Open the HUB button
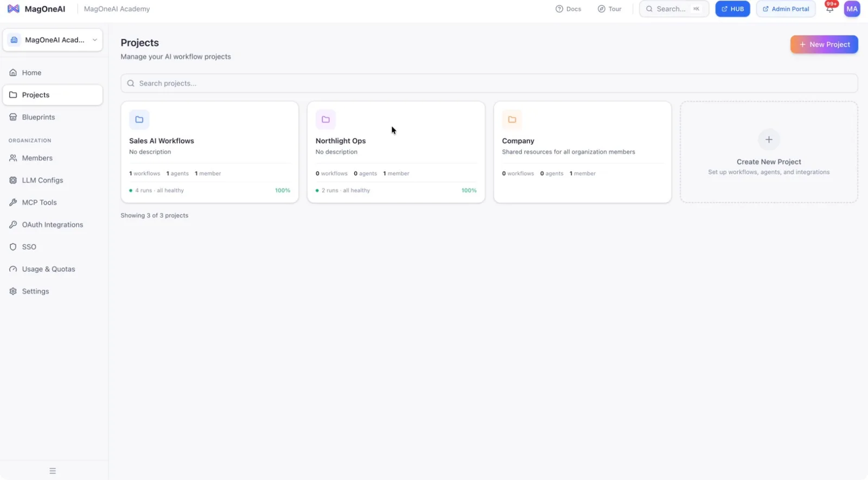 732,9
